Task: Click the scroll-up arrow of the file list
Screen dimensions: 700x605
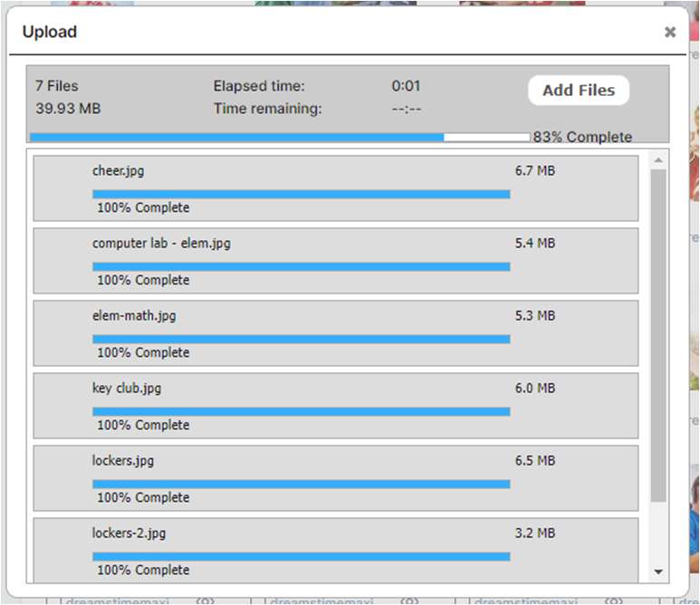Action: coord(658,159)
